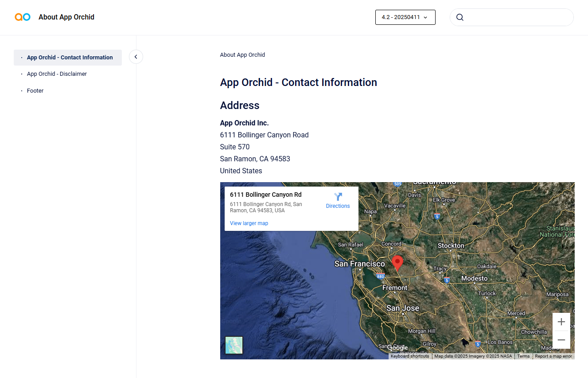This screenshot has height=378, width=588.
Task: Zoom in the map with plus button
Action: pyautogui.click(x=561, y=322)
